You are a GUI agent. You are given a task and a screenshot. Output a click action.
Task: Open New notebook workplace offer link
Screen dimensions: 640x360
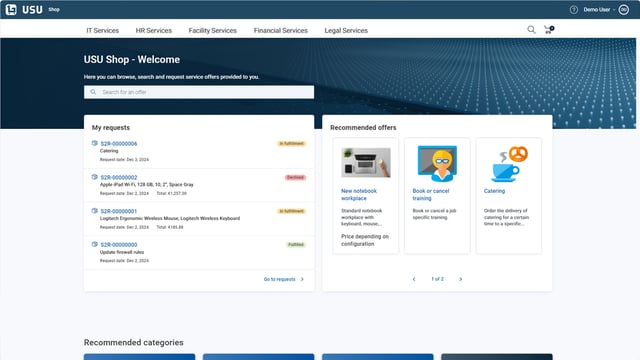tap(359, 195)
